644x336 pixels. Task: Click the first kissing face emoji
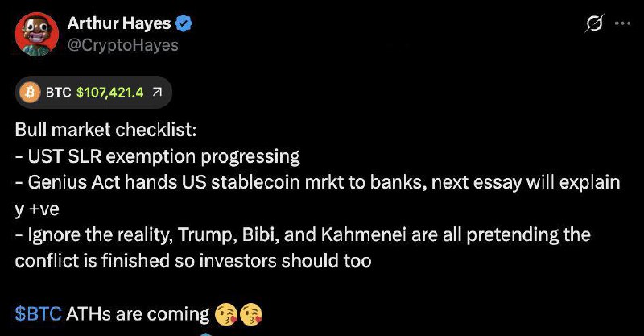[x=226, y=314]
